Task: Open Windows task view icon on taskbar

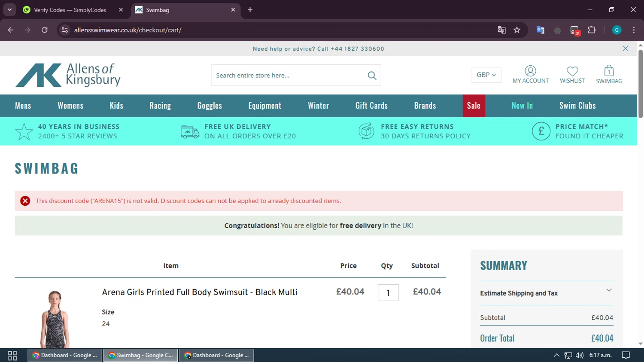Action: [12, 356]
